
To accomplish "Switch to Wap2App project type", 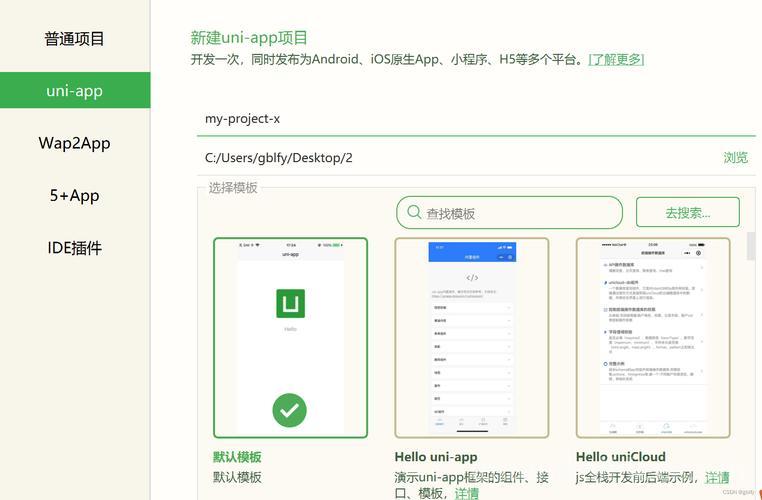I will coord(74,143).
